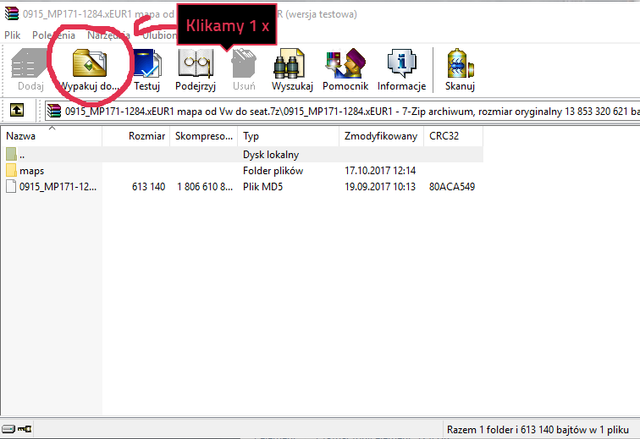This screenshot has height=439, width=640.
Task: Click CRC value '80ACA549'
Action: [452, 187]
